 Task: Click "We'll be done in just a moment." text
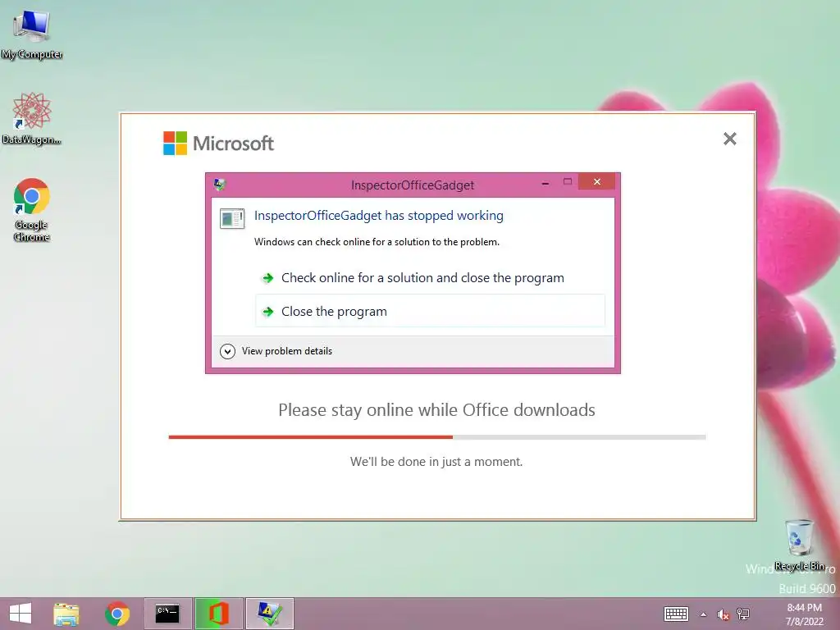pos(436,461)
